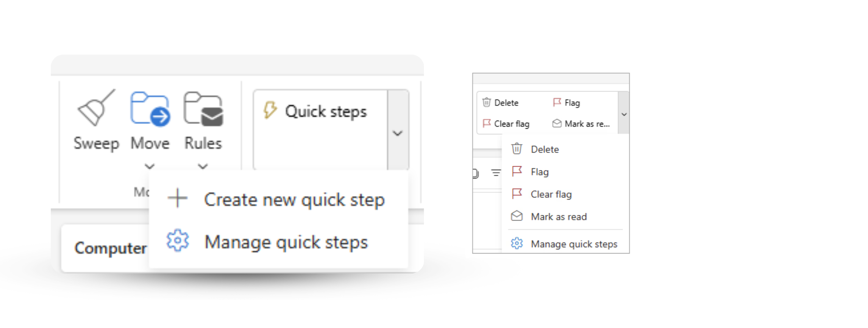This screenshot has height=328, width=868.
Task: Click the trash icon in dropdown Delete entry
Action: pos(517,149)
